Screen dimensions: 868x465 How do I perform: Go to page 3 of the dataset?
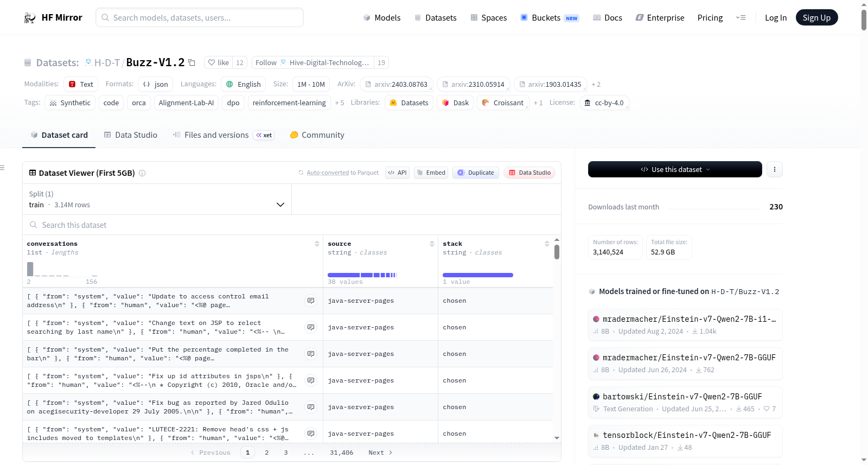pyautogui.click(x=286, y=453)
